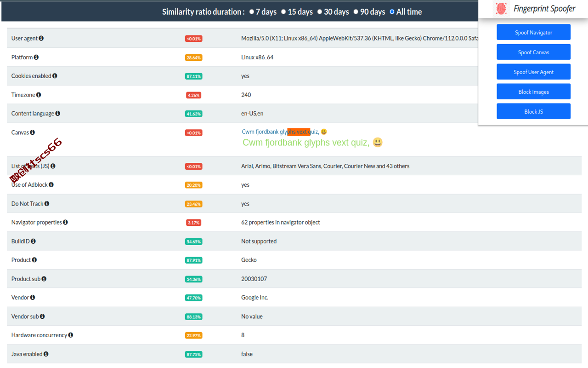This screenshot has width=588, height=368.
Task: Click the 'Linux x86_64' platform value
Action: [x=257, y=57]
